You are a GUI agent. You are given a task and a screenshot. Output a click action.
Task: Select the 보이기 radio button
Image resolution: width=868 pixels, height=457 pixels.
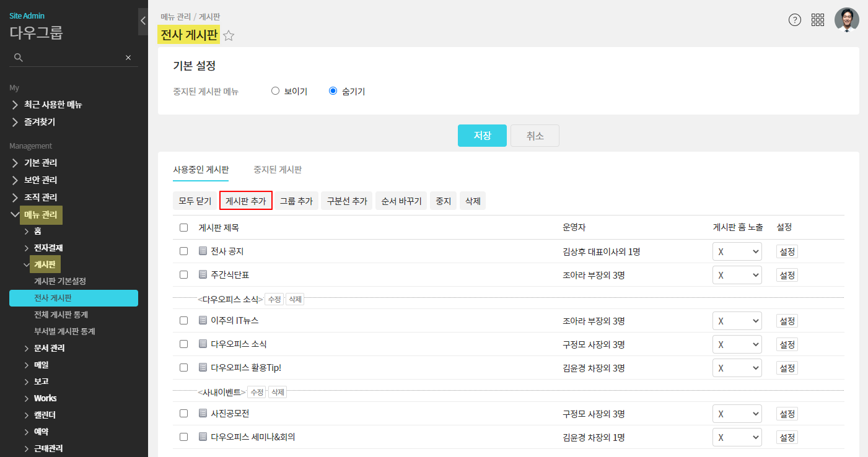tap(276, 91)
